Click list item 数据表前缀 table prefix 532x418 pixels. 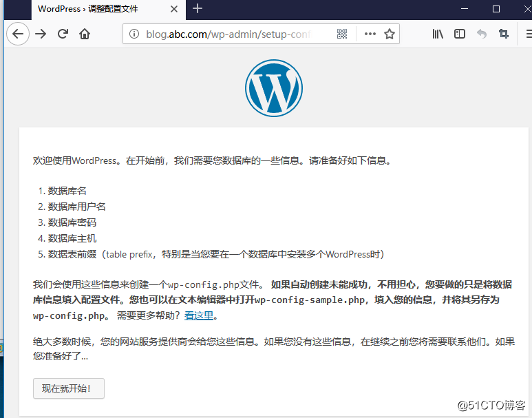216,254
